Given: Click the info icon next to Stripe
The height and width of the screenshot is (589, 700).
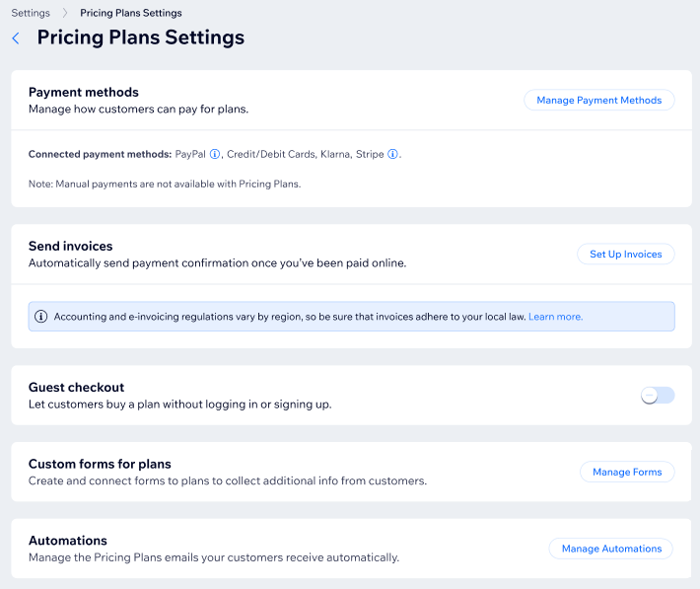Looking at the screenshot, I should [392, 155].
